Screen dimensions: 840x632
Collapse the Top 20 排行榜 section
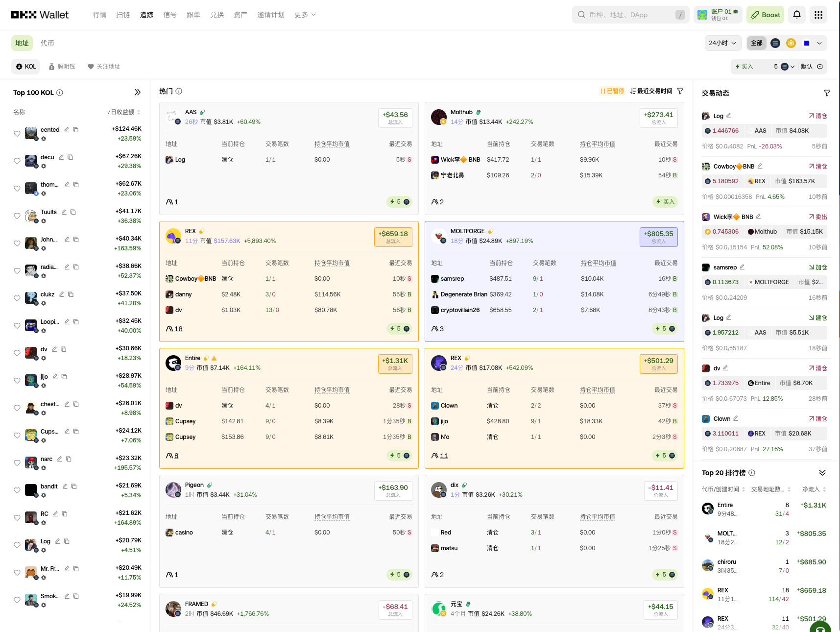[x=822, y=473]
